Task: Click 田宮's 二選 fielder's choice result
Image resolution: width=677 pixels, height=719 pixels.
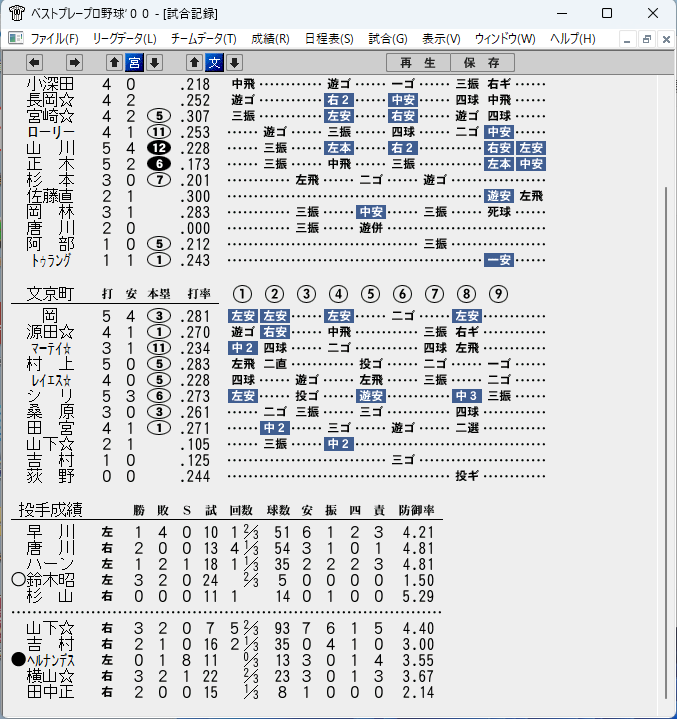Action: click(x=467, y=428)
